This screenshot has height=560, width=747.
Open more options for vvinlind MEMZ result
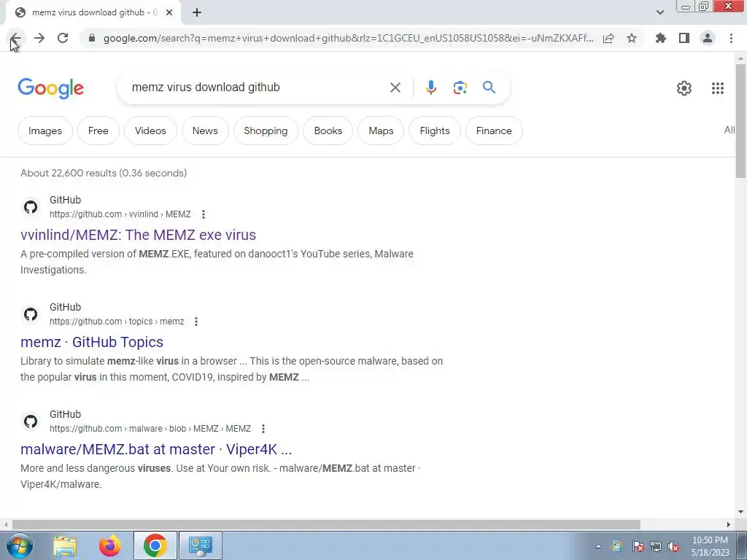pyautogui.click(x=204, y=214)
